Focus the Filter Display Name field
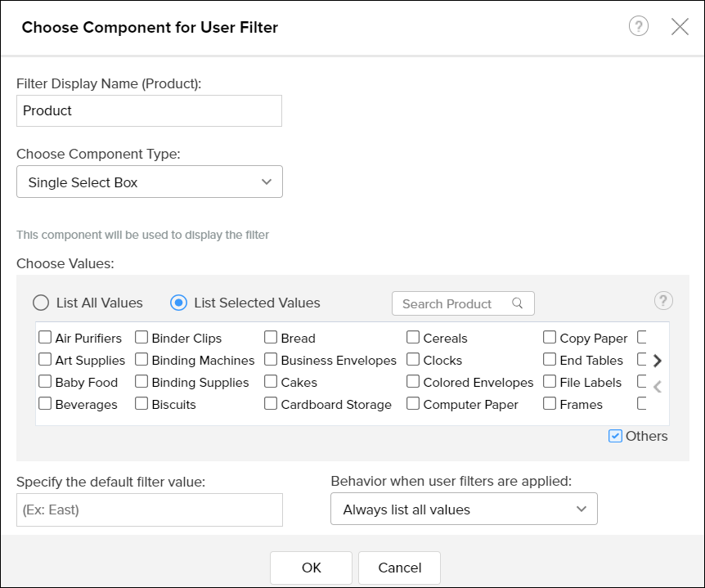 149,110
